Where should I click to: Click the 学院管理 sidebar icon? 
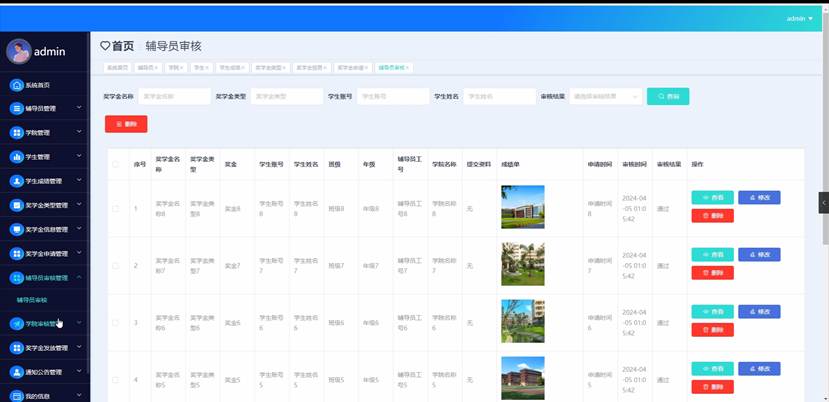[17, 133]
